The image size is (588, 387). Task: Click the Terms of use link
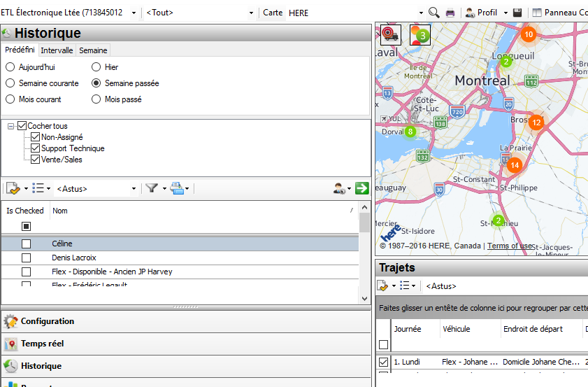point(510,246)
